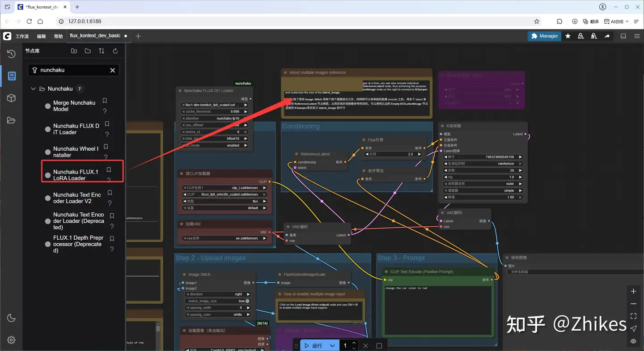Image resolution: width=644 pixels, height=351 pixels.
Task: Open the 采样器名称 euler combo
Action: pyautogui.click(x=483, y=184)
